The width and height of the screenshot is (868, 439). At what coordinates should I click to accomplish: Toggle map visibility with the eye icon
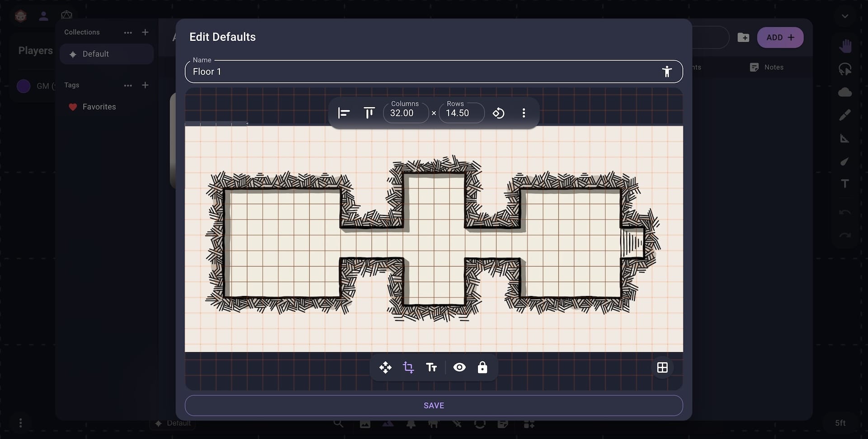coord(459,367)
